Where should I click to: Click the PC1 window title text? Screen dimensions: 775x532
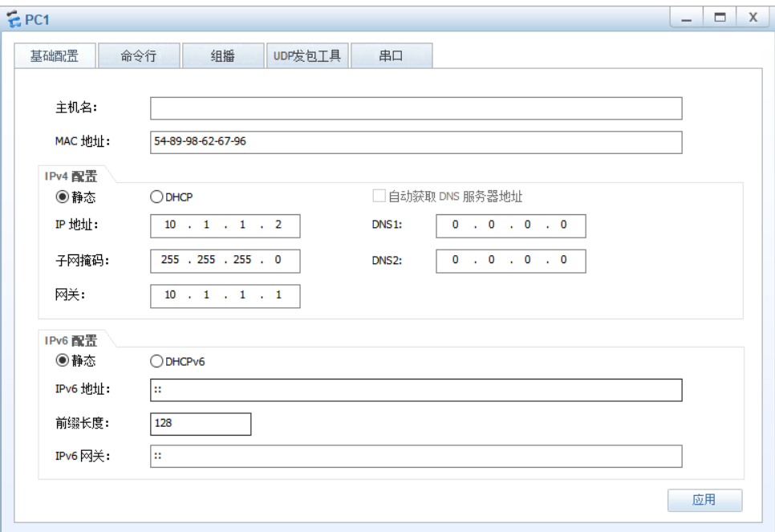[37, 20]
